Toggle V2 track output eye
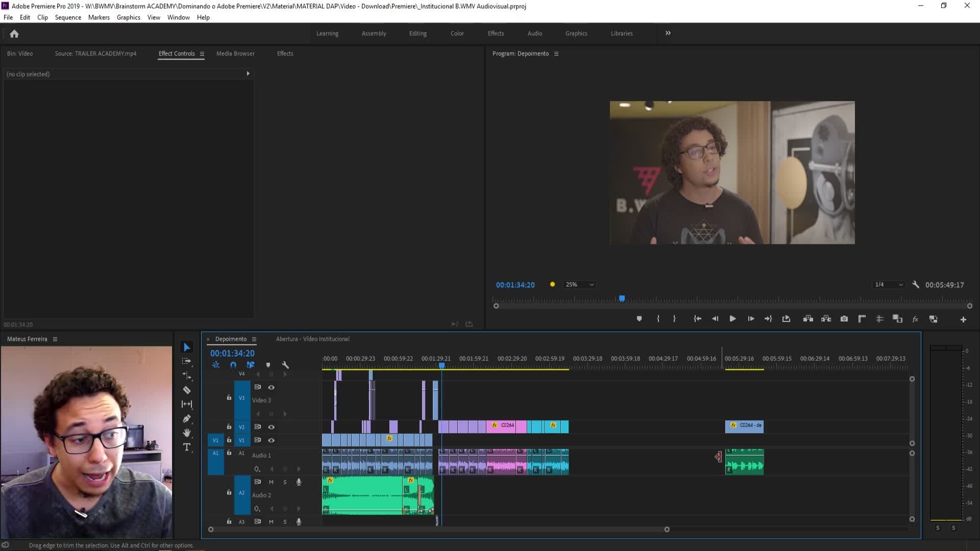Screen dimensions: 980x551 [272, 427]
